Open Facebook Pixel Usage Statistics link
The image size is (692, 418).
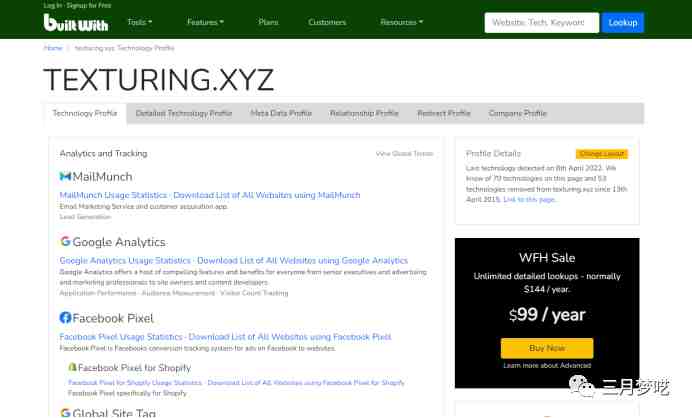121,337
